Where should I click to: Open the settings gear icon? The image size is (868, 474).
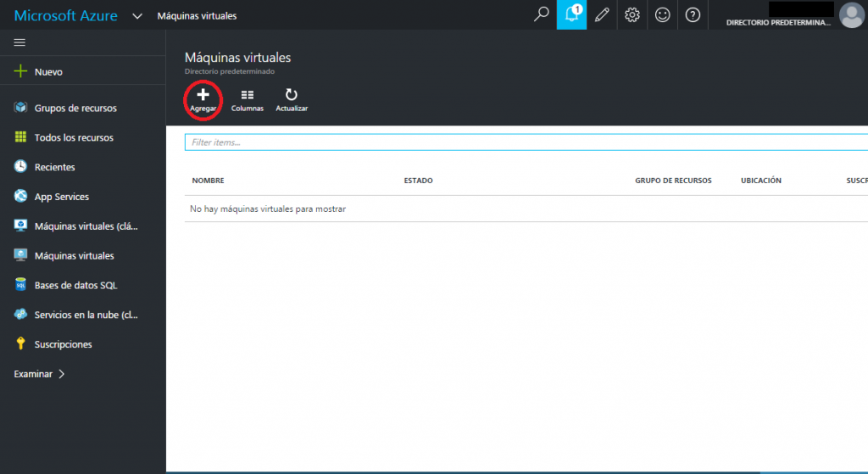click(632, 14)
